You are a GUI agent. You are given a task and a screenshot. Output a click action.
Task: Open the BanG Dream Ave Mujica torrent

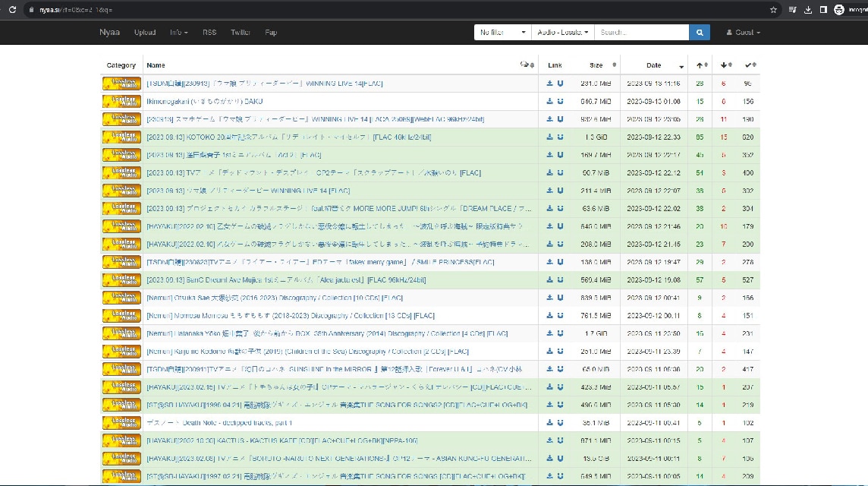coord(286,280)
